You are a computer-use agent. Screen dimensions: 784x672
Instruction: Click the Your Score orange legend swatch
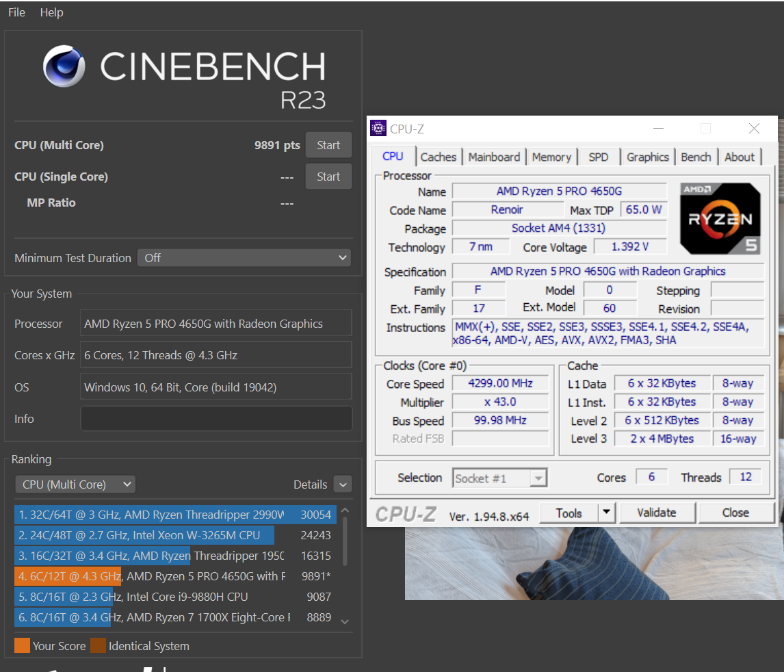(x=22, y=645)
